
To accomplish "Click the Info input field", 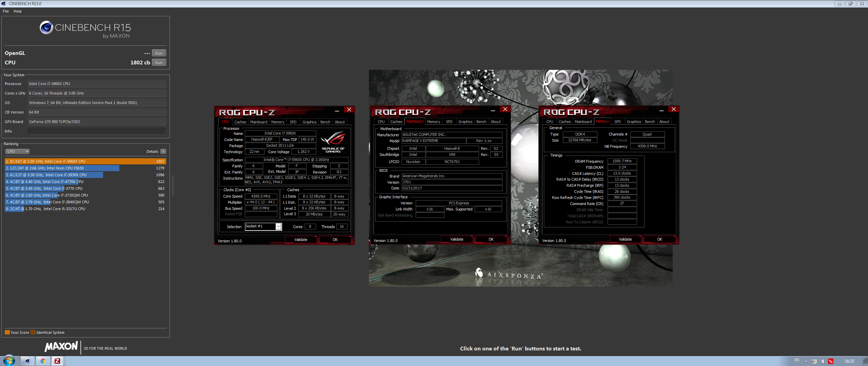I will pyautogui.click(x=97, y=131).
